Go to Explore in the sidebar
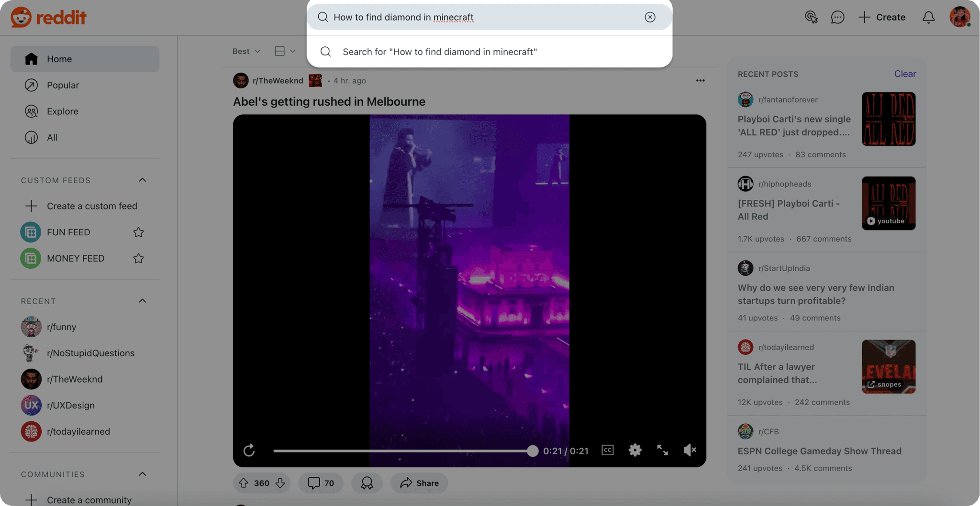The width and height of the screenshot is (980, 506). coord(85,111)
